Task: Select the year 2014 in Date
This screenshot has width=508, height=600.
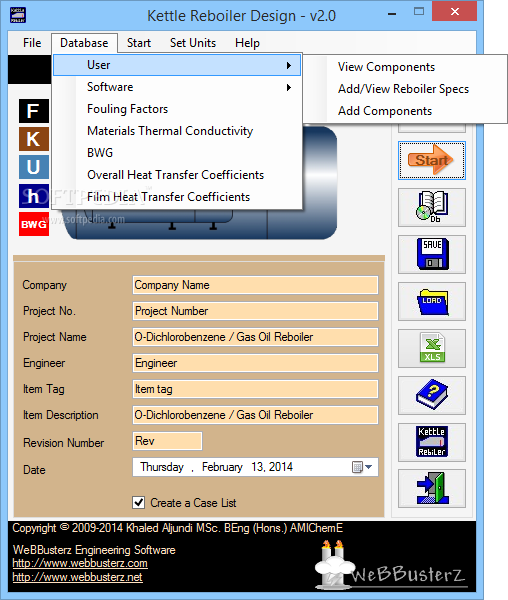Action: [281, 467]
